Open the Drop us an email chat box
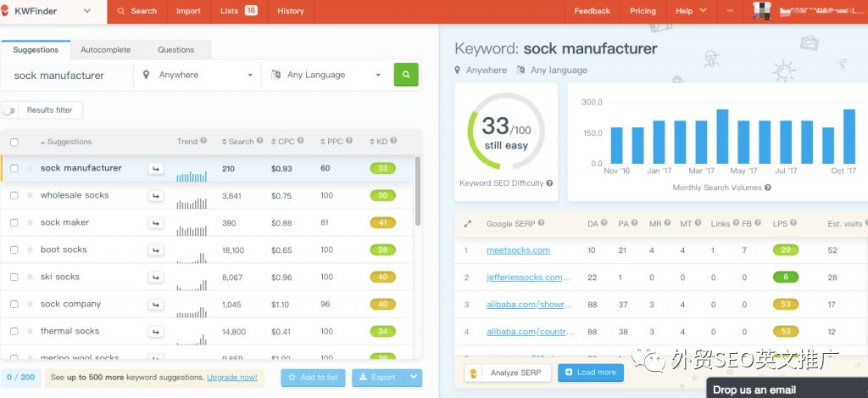Viewport: 868px width, 398px height. [x=787, y=389]
